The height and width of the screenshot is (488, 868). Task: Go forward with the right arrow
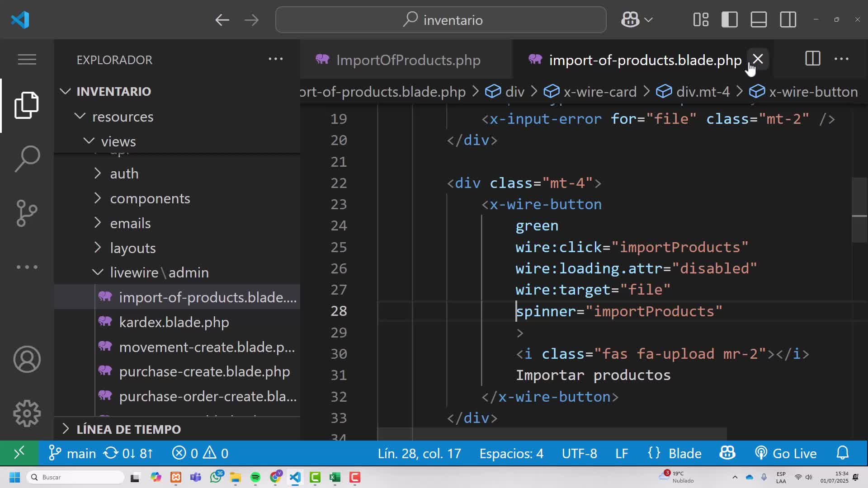[251, 20]
